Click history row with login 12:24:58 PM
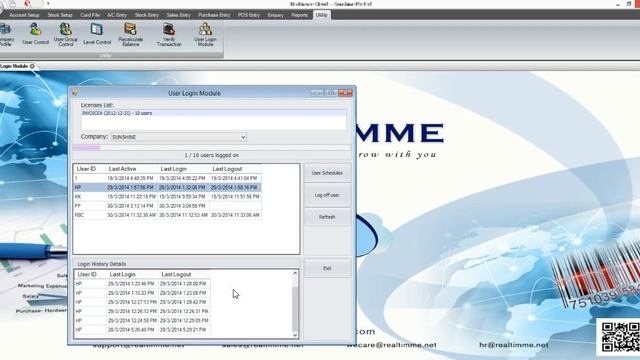The image size is (640, 360). pos(142,320)
